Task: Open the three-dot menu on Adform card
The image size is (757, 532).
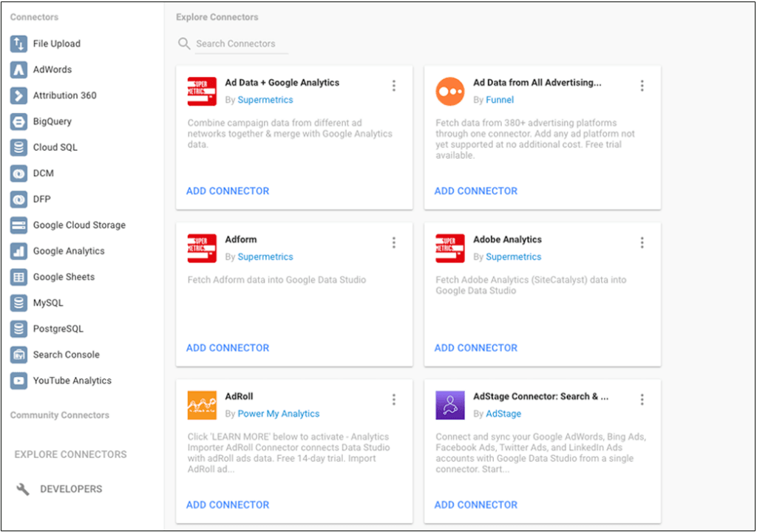Action: pyautogui.click(x=394, y=242)
